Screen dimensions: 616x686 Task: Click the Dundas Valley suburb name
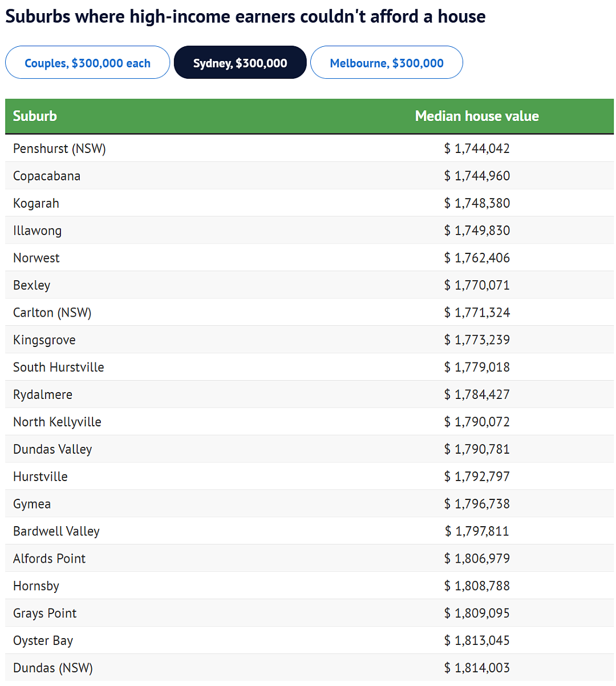coord(52,449)
